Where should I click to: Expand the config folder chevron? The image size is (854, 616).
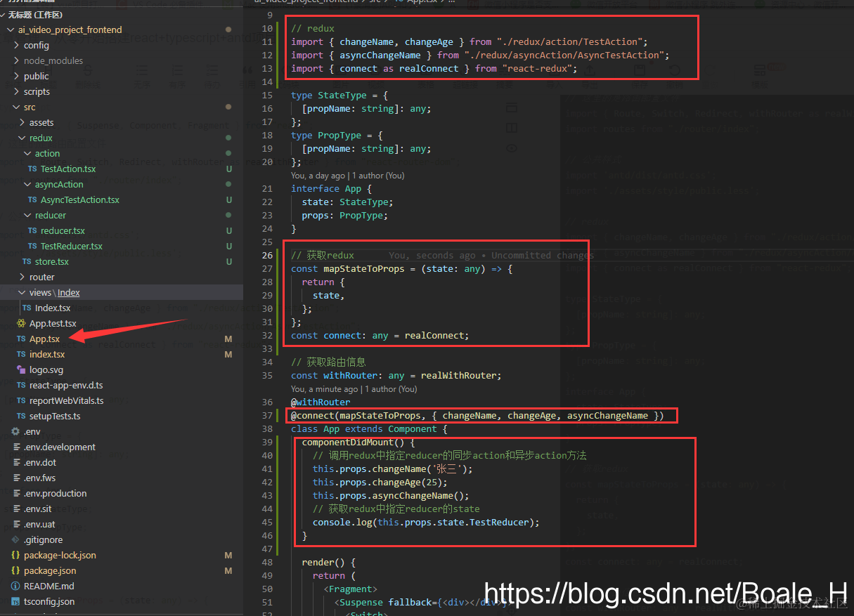point(17,46)
